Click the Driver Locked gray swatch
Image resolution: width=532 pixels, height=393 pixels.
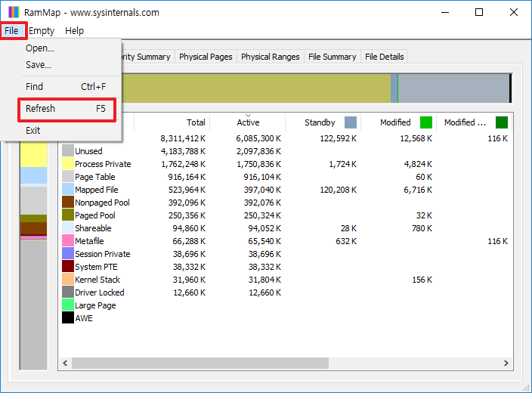pos(68,292)
